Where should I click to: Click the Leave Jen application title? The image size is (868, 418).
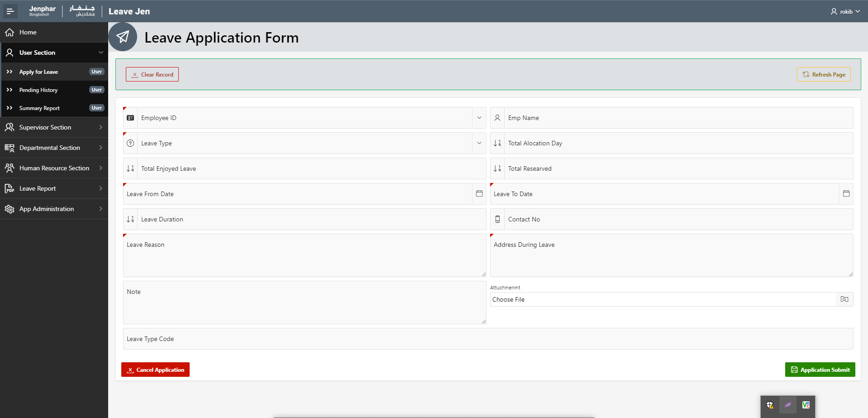[x=129, y=11]
